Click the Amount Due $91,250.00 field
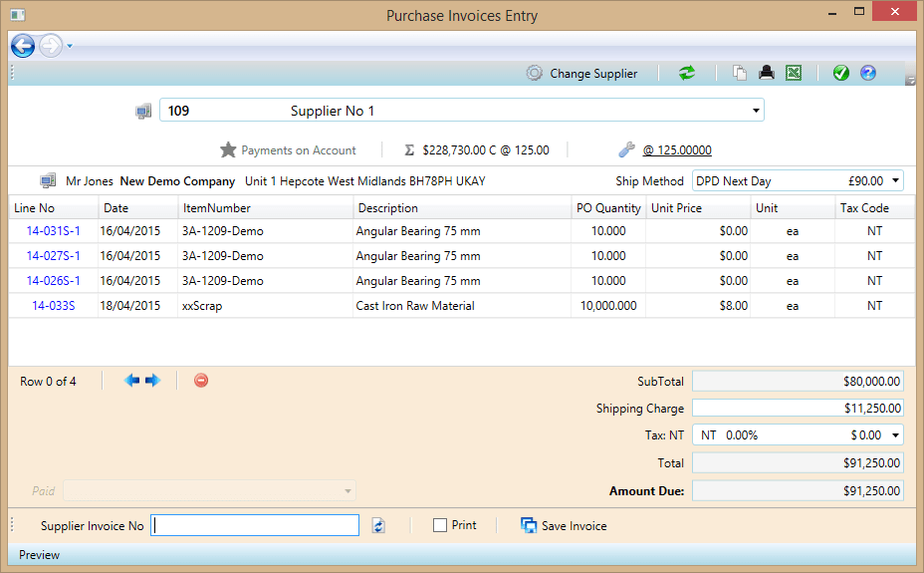 pos(798,490)
